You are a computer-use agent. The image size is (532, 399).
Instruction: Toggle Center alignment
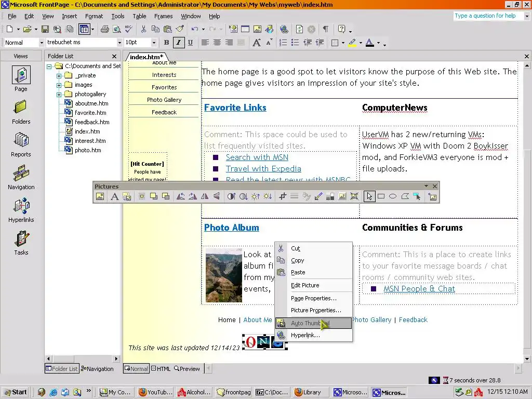tap(217, 43)
